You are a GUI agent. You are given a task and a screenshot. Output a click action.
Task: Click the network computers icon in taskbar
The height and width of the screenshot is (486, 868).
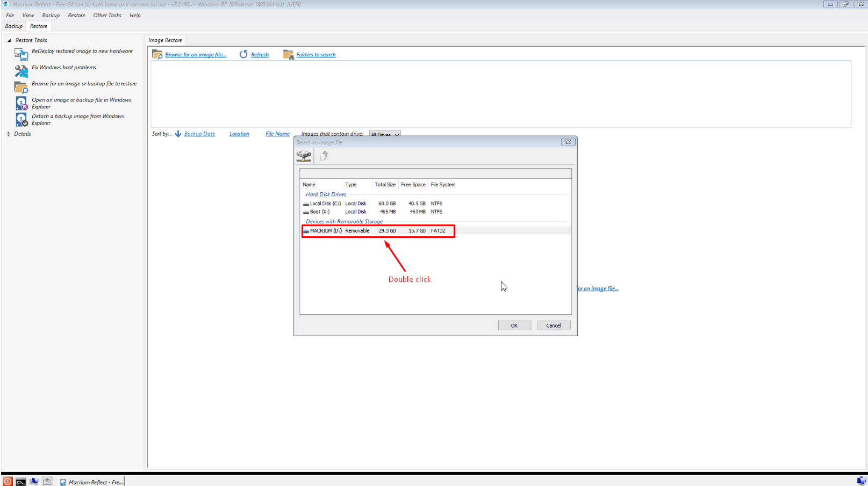coord(34,482)
